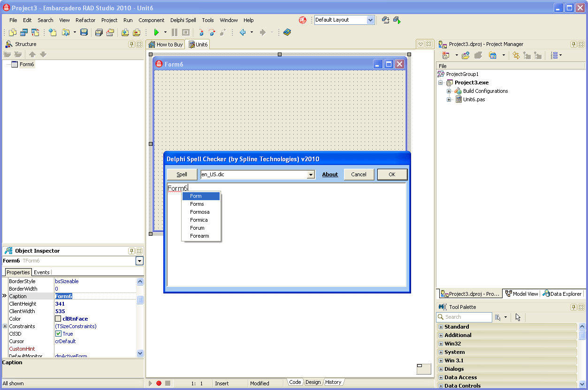
Task: Click the Remove File from Project icon
Action: click(137, 32)
